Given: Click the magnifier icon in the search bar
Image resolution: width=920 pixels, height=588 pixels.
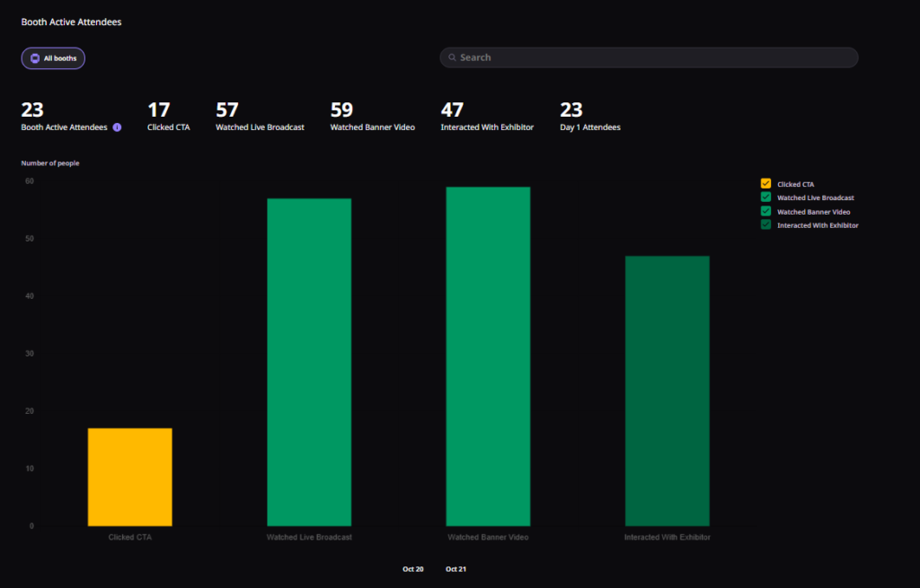Looking at the screenshot, I should pos(452,57).
